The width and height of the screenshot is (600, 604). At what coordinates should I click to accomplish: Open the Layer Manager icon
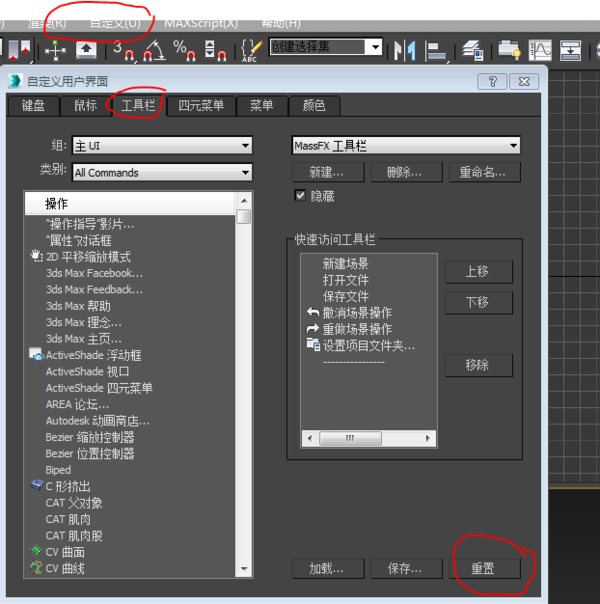click(473, 50)
